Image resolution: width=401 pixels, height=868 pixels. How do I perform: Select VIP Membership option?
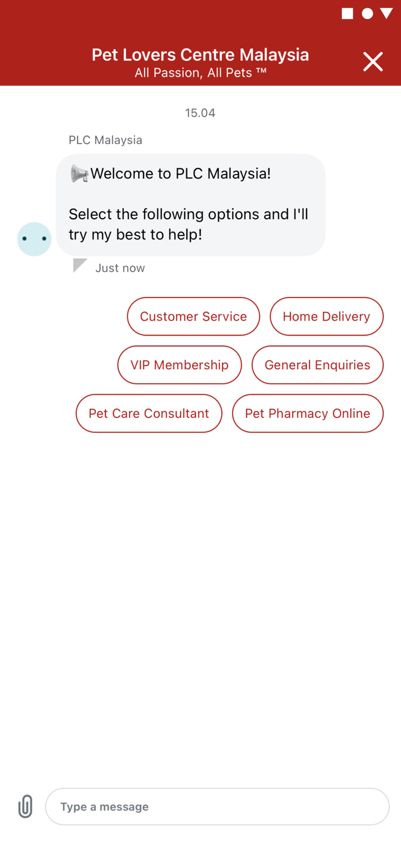tap(179, 365)
